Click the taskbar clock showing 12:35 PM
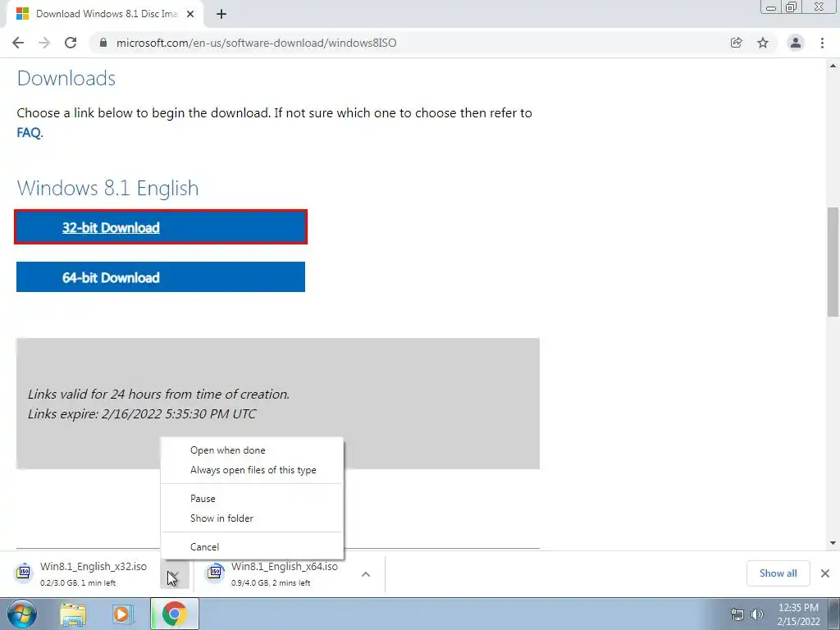840x630 pixels. (x=798, y=614)
